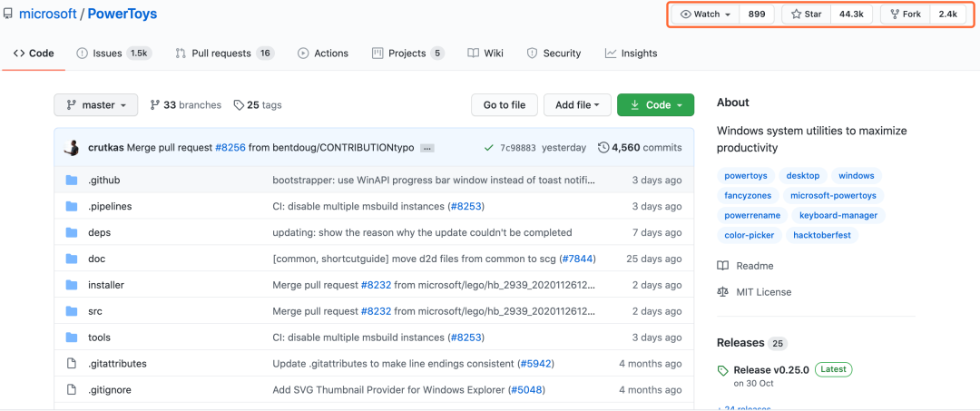Open #8232 link in installer row
This screenshot has width=980, height=411.
point(377,285)
